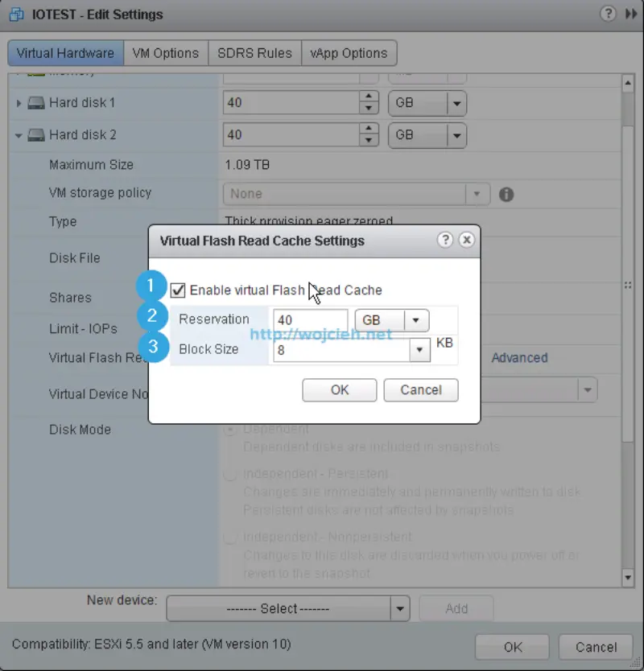This screenshot has width=644, height=671.
Task: Click the double-arrow pop-out icon top right
Action: pos(630,14)
